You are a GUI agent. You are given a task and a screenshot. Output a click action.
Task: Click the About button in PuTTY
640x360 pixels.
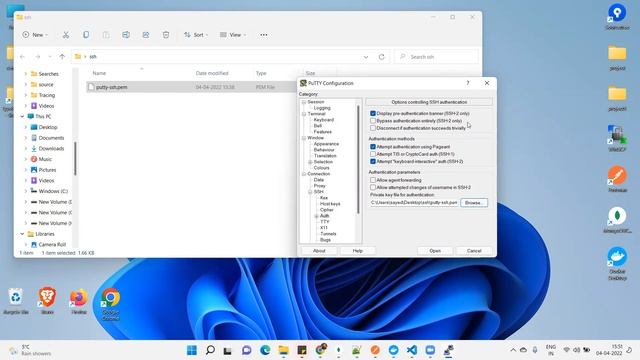[x=319, y=251]
